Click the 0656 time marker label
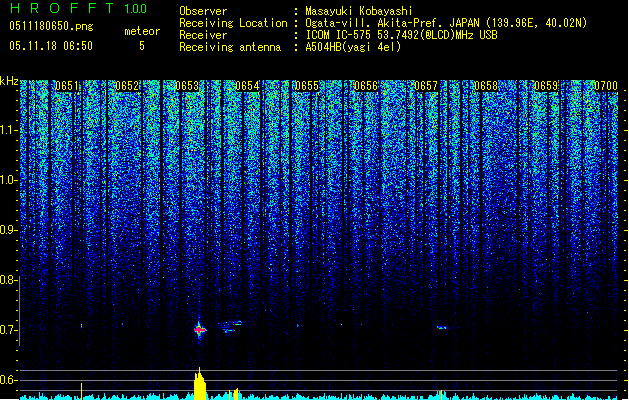 click(x=366, y=86)
